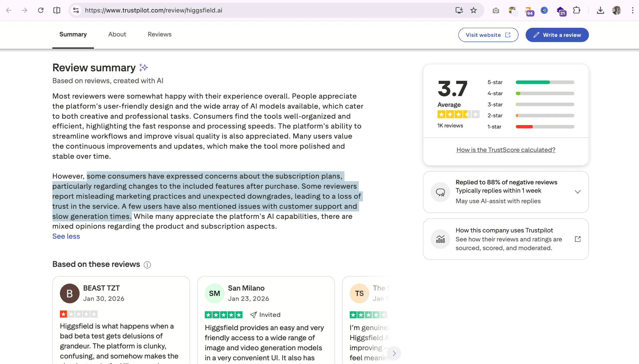
Task: Filter by the 1-star rating bar
Action: pyautogui.click(x=545, y=127)
